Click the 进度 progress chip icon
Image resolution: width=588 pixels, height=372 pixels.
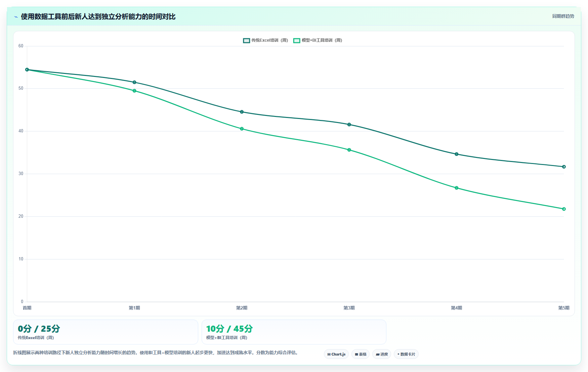pyautogui.click(x=378, y=354)
